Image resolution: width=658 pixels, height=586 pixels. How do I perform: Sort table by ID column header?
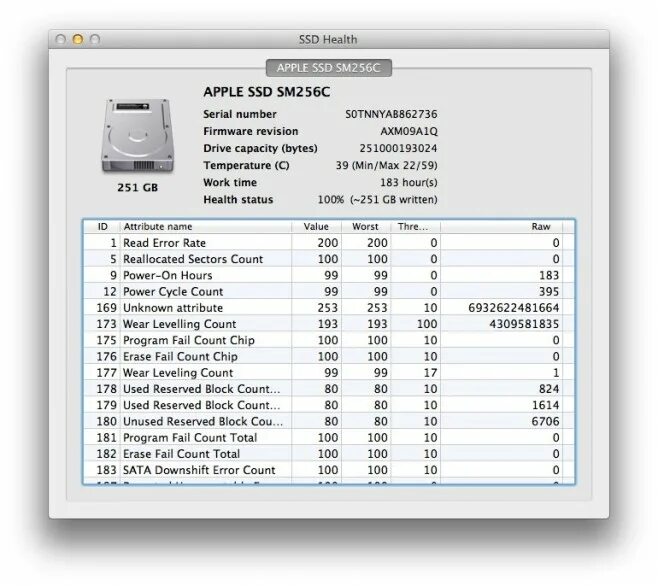(x=102, y=227)
